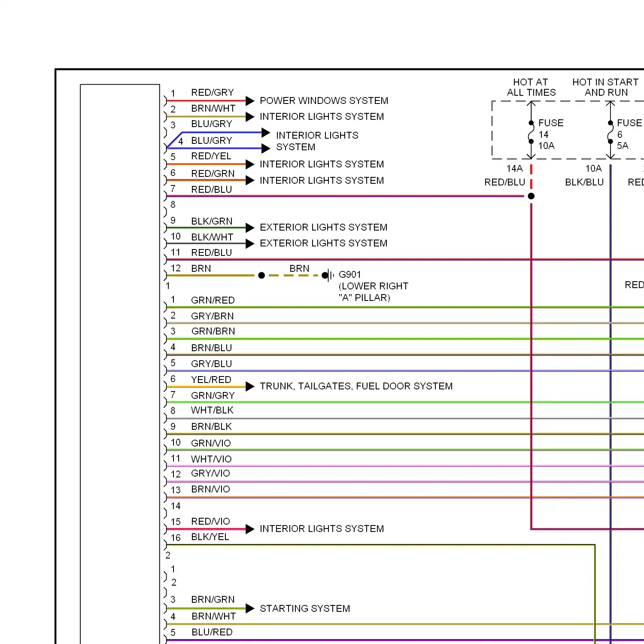Select the RED/BLU label below 14A
This screenshot has width=644, height=644.
pos(505,182)
